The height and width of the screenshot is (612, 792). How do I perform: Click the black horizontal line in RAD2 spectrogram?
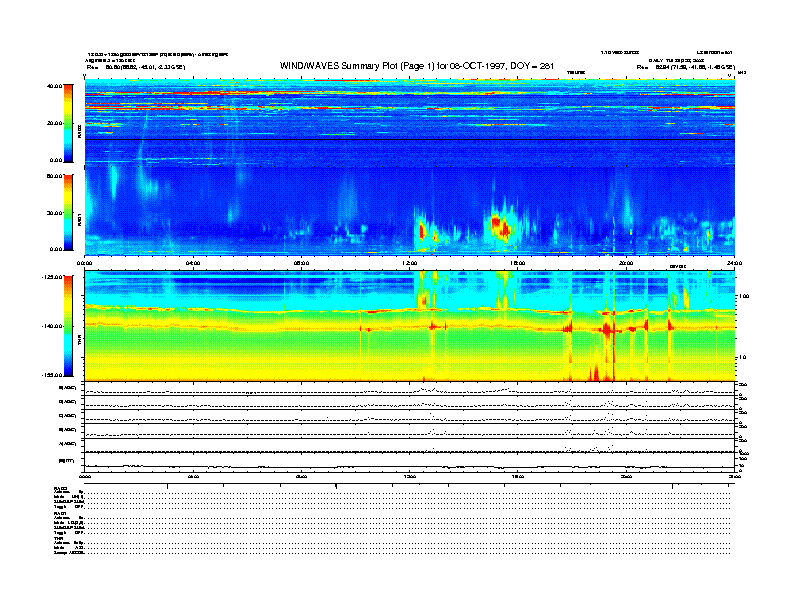(x=410, y=139)
